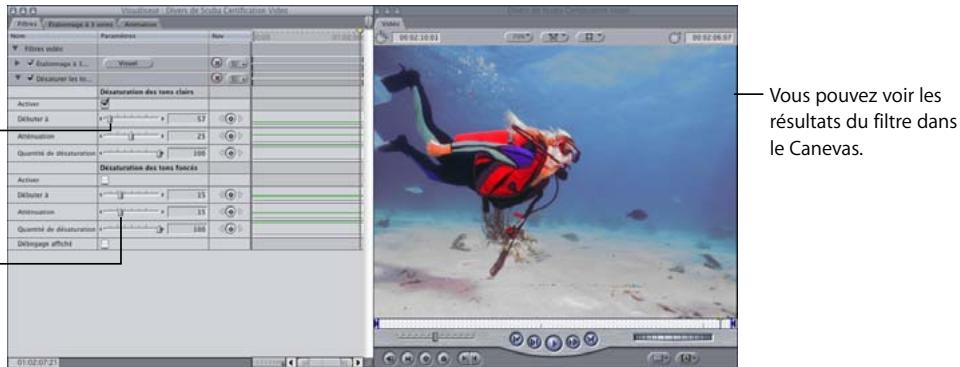The width and height of the screenshot is (960, 367).
Task: Open the Canevas zoom percentage pop-up
Action: (519, 37)
